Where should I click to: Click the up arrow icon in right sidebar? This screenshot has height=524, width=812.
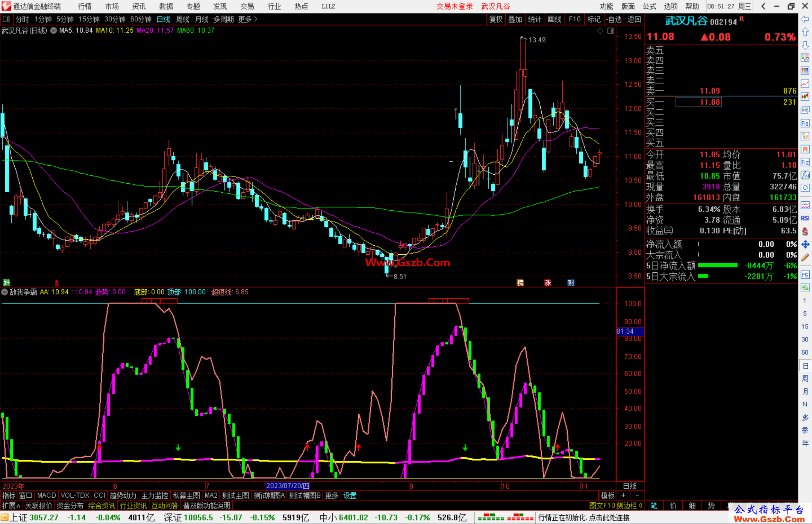(805, 32)
